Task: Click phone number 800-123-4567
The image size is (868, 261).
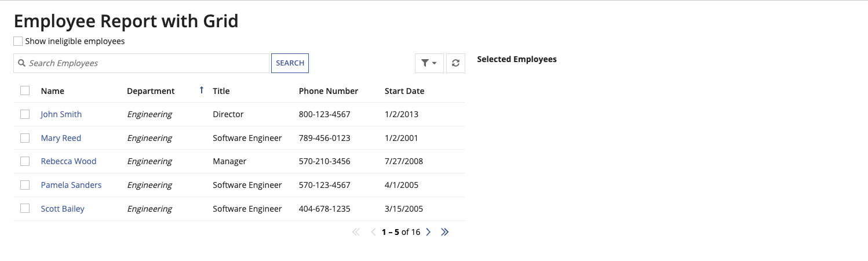Action: pos(324,114)
